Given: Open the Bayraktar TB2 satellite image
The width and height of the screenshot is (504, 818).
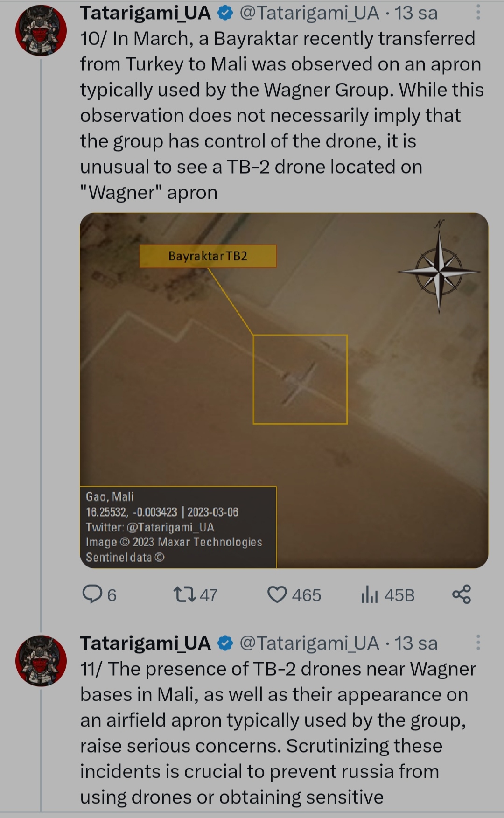Looking at the screenshot, I should pos(284,390).
